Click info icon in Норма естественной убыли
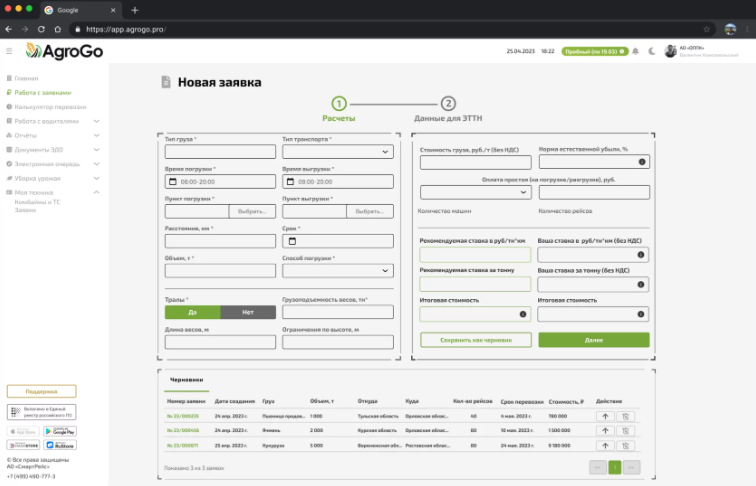Screen dimensions: 756x486 point(642,162)
